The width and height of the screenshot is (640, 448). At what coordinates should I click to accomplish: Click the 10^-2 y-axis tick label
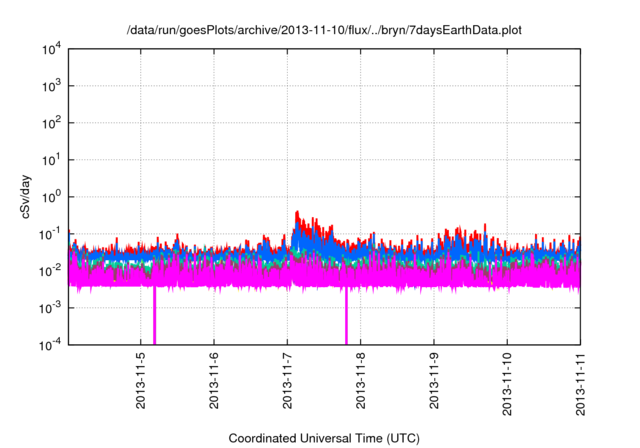point(51,271)
